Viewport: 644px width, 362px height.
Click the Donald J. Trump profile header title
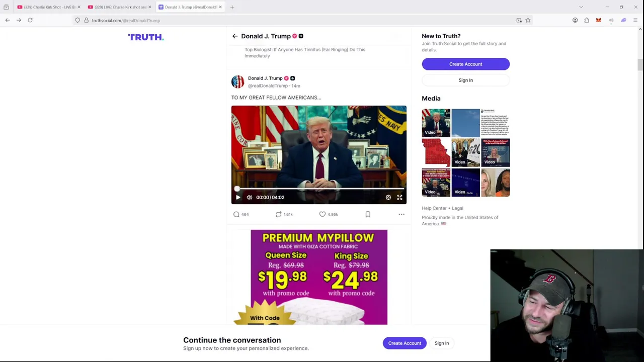pos(266,36)
